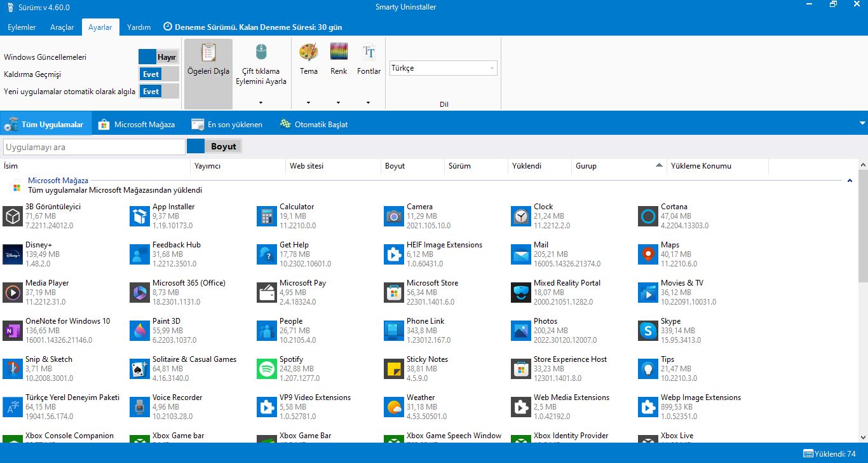868x463 pixels.
Task: Click the Uygulamayı ara search field
Action: click(94, 147)
